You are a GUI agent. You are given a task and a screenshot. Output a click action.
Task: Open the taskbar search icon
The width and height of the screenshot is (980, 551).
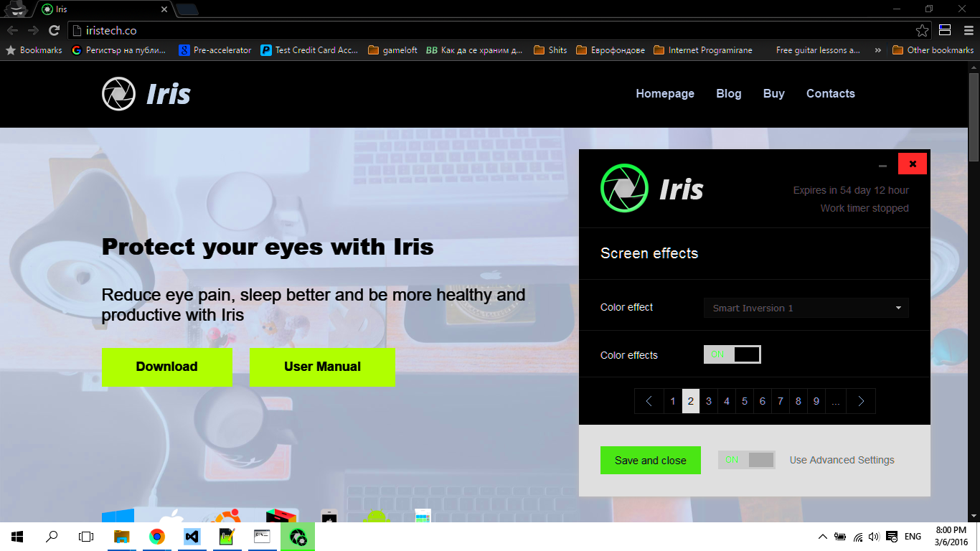click(x=52, y=536)
